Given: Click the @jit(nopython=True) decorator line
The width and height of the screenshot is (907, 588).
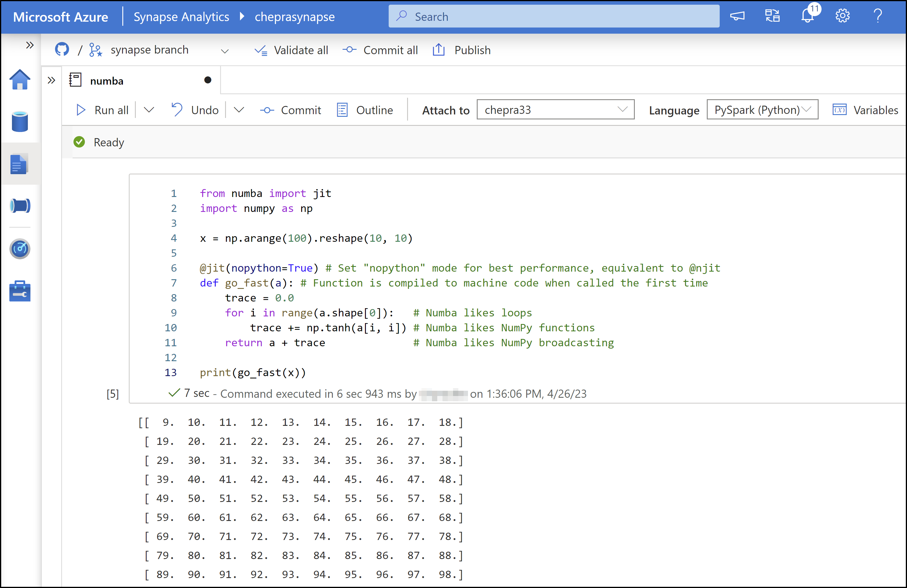Looking at the screenshot, I should coord(460,268).
